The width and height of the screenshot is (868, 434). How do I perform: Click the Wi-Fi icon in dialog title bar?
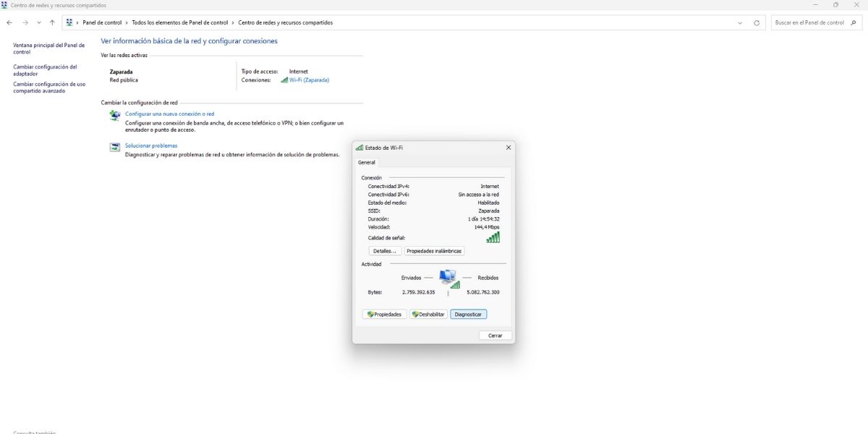359,148
